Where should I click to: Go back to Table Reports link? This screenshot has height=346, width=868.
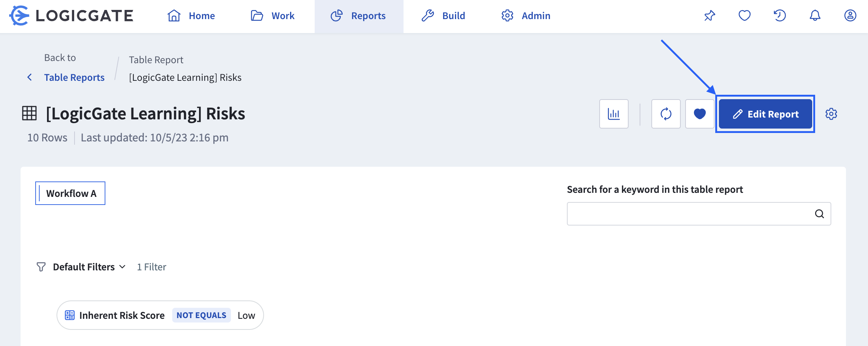(x=74, y=78)
